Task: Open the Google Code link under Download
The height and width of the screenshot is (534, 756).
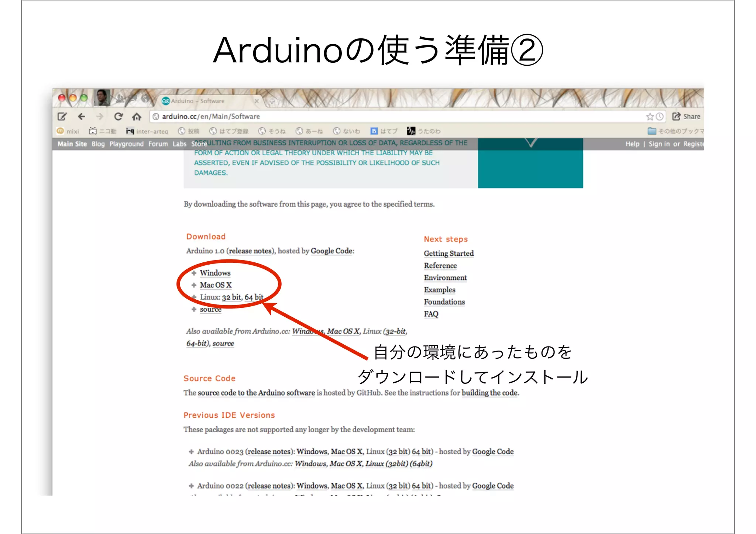Action: (331, 251)
